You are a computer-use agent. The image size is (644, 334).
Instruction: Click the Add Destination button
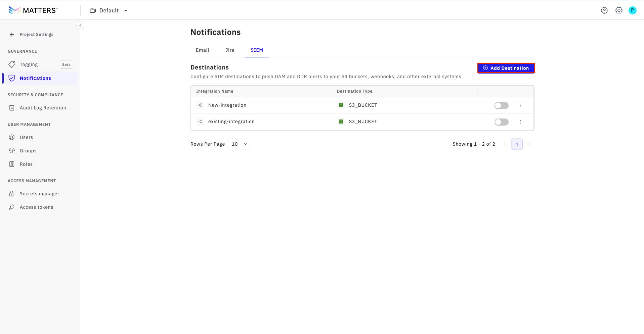506,68
